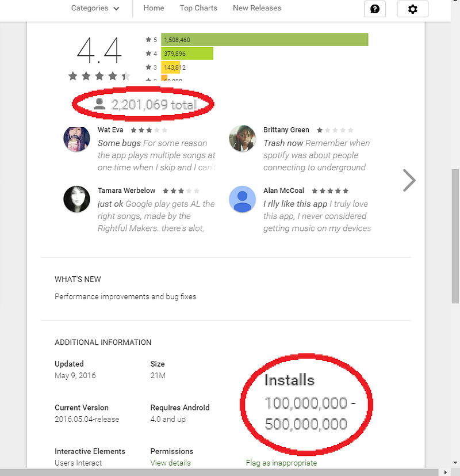Click the 4.4 average rating score
460x476 pixels.
[99, 50]
